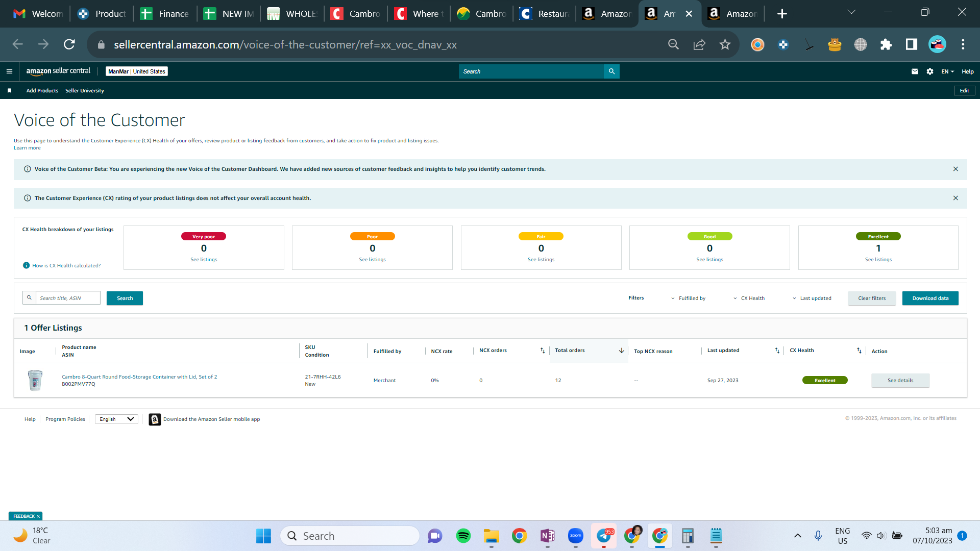
Task: Open the Windows Start menu
Action: (263, 536)
